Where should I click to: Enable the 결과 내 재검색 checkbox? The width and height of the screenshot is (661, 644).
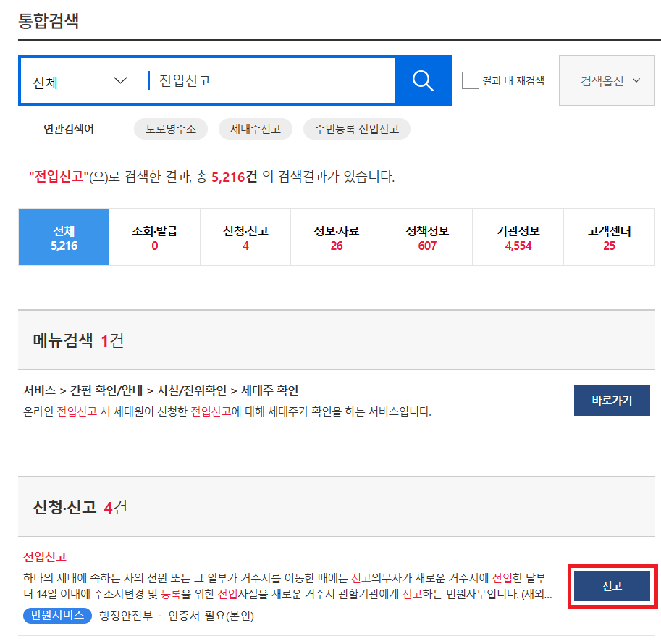tap(469, 80)
